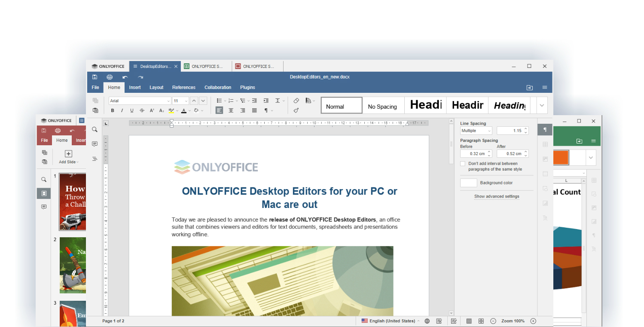Open the Comments panel in the document editor sidebar
Image resolution: width=644 pixels, height=327 pixels.
point(95,144)
